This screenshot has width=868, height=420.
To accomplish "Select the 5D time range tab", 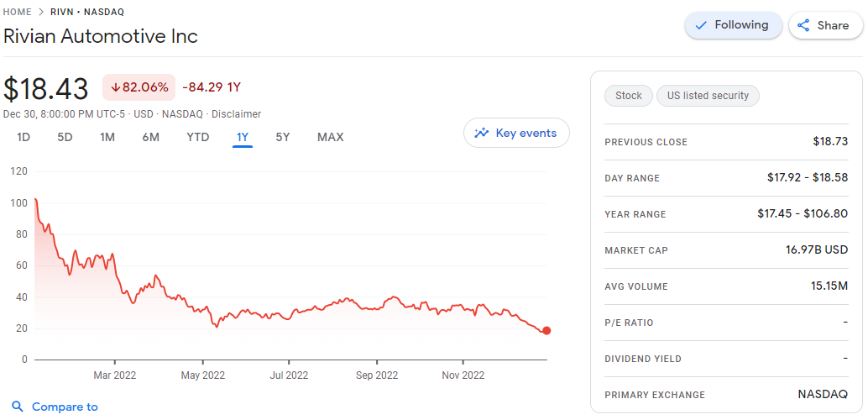I will 65,137.
